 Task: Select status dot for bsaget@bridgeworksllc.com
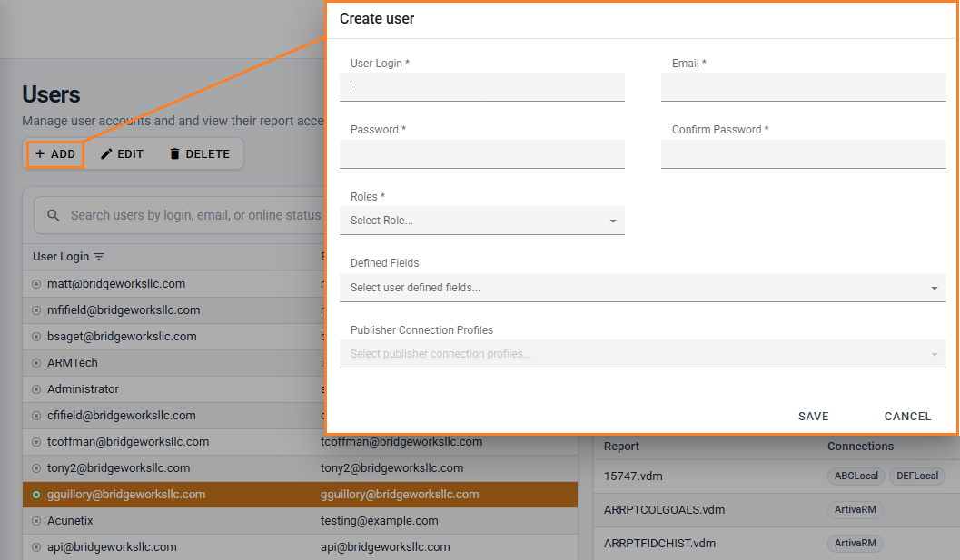coord(36,337)
